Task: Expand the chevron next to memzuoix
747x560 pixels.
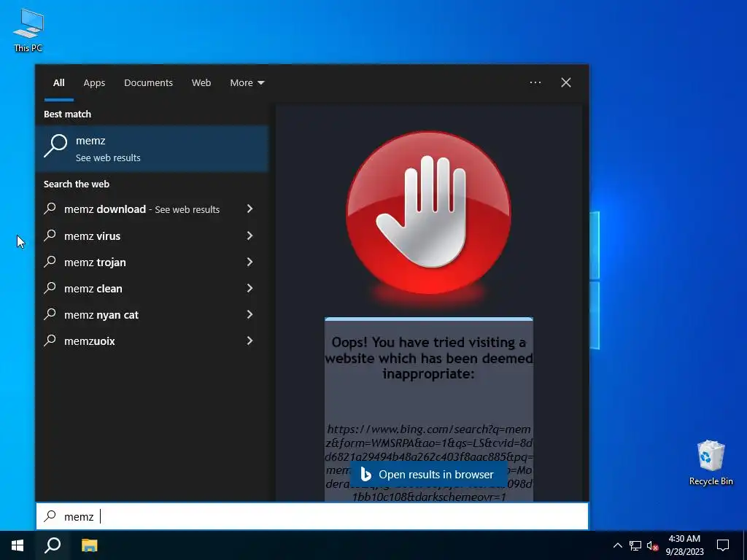Action: coord(249,340)
